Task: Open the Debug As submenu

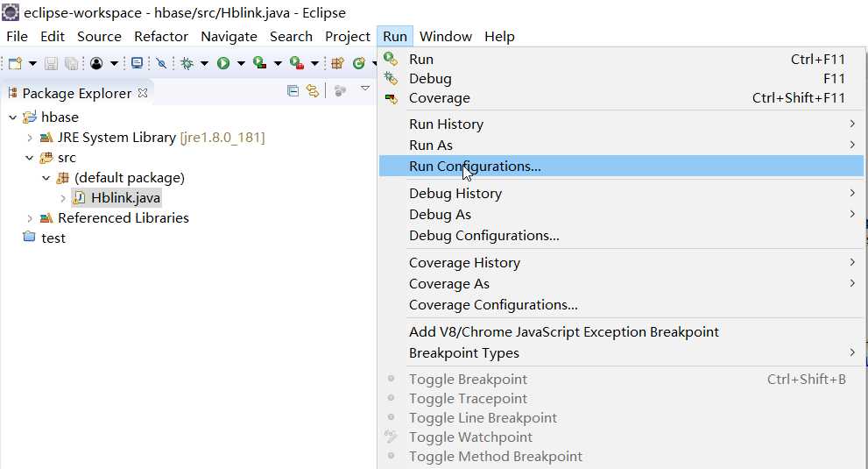Action: [621, 215]
